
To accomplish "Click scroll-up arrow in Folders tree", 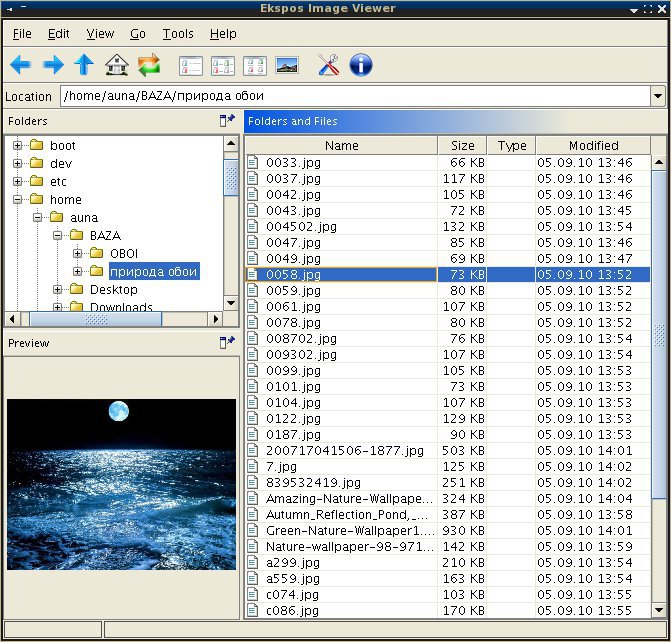I will [231, 143].
